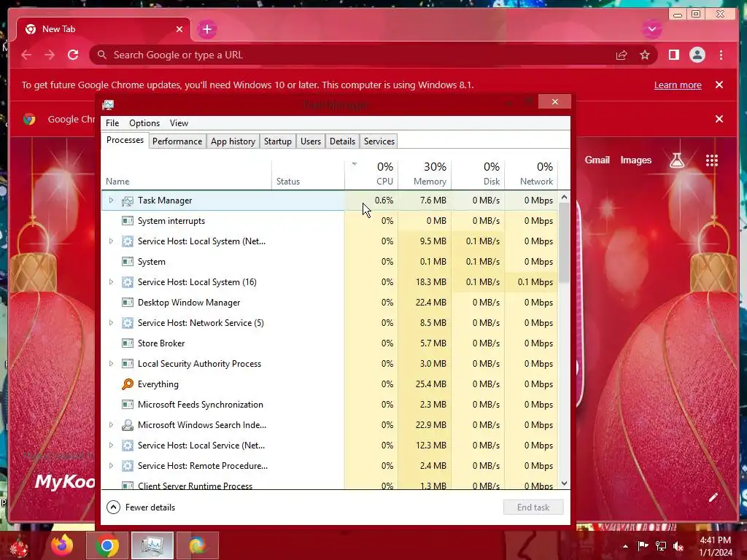This screenshot has height=560, width=747.
Task: Expand Local Security Authority Process row
Action: (x=112, y=364)
